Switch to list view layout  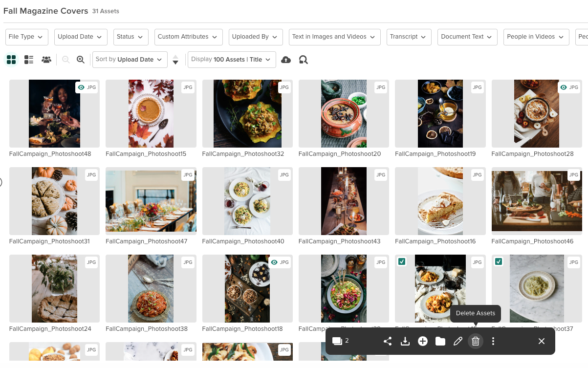click(29, 60)
